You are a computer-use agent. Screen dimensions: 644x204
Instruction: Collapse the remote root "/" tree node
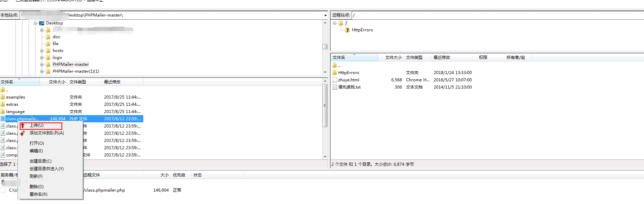[x=334, y=23]
